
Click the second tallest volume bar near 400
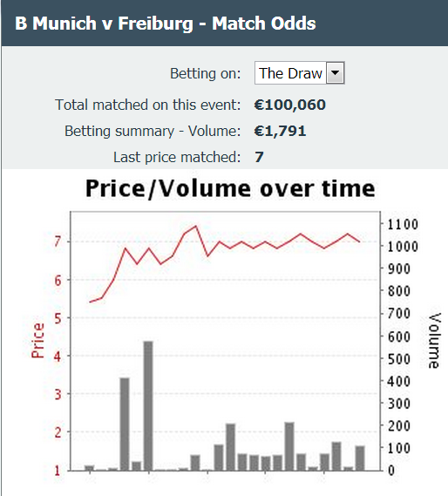(125, 424)
